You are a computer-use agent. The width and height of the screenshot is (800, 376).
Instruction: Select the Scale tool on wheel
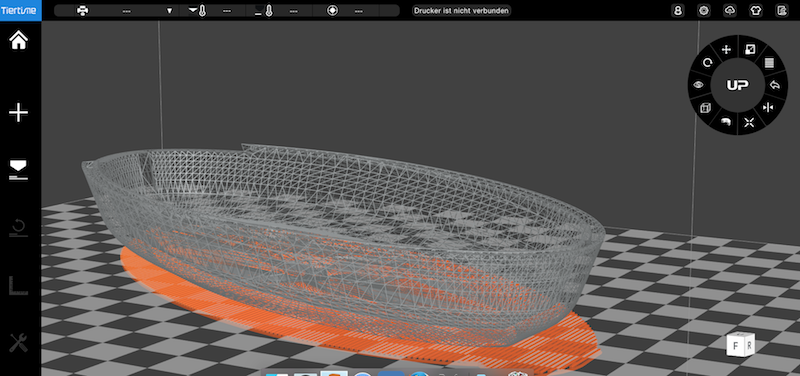(750, 49)
